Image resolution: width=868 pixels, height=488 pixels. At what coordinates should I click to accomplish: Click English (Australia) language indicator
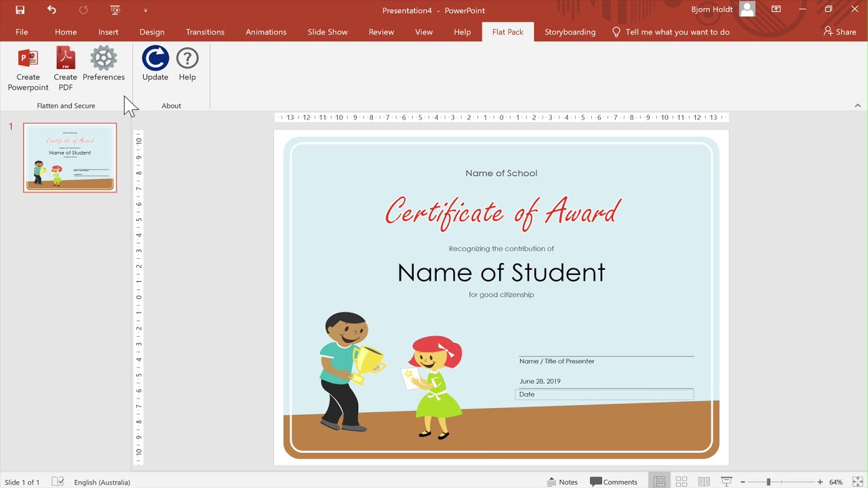point(102,482)
